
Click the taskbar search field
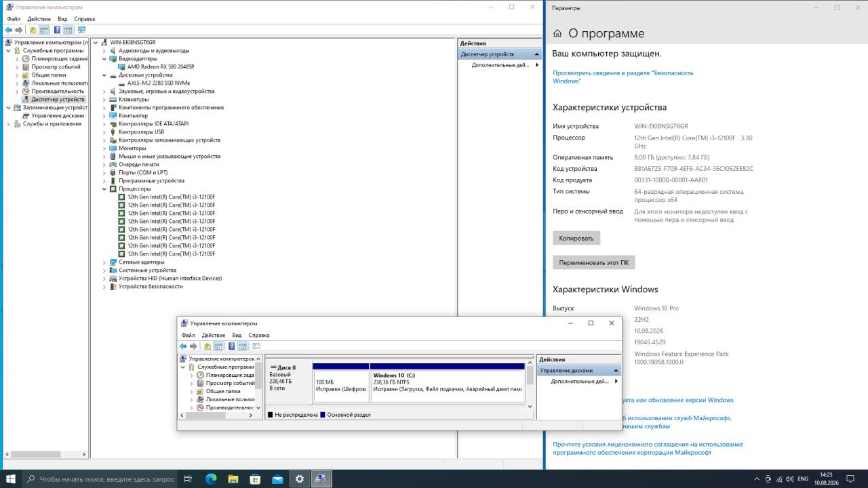click(99, 479)
